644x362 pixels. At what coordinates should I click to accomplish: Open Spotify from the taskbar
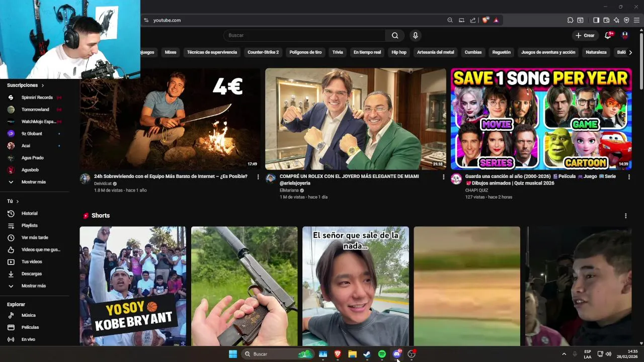pos(382,354)
